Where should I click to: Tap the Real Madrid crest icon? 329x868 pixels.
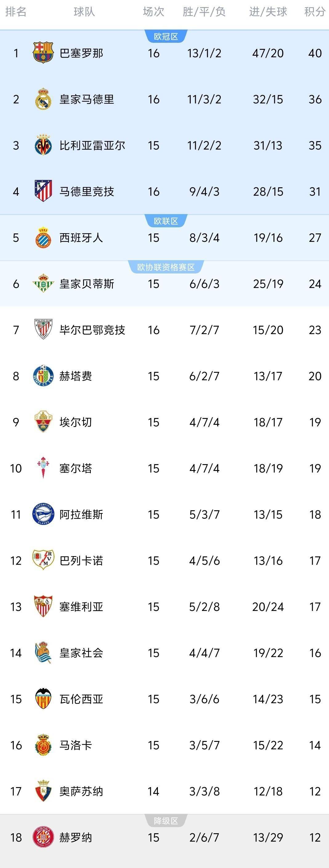tap(43, 99)
